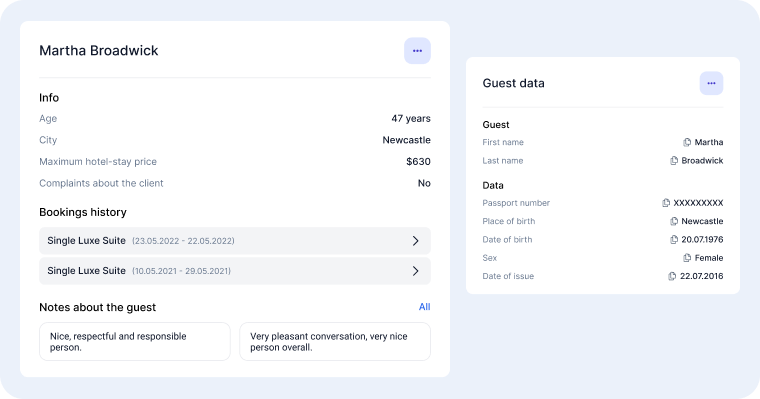Screen dimensions: 760x399
Task: Select the City value Newcastle in Info
Action: pos(406,140)
